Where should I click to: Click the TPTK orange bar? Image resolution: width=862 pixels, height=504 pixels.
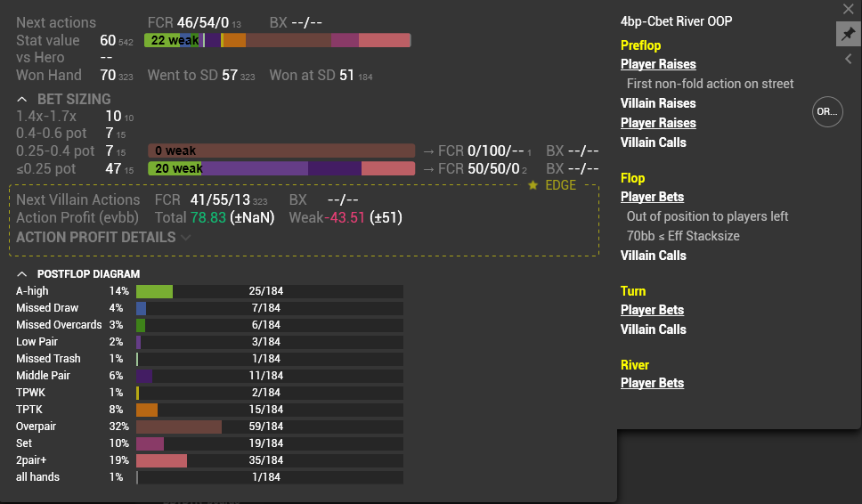pyautogui.click(x=147, y=410)
